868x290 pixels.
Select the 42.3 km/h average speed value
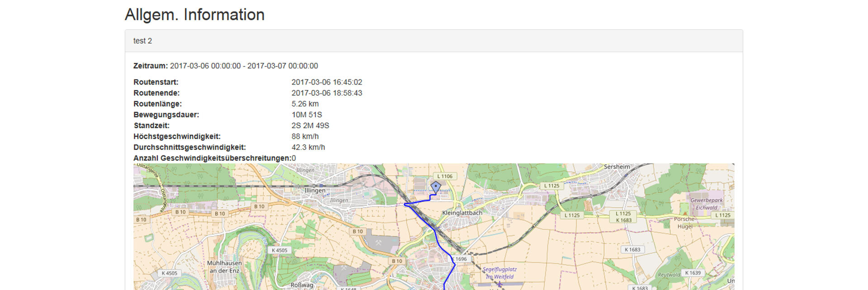click(x=308, y=147)
